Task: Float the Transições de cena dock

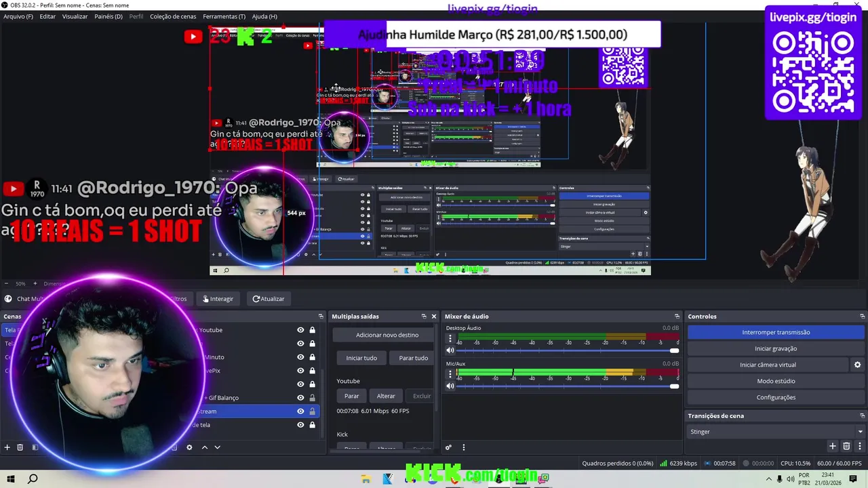Action: click(x=862, y=416)
